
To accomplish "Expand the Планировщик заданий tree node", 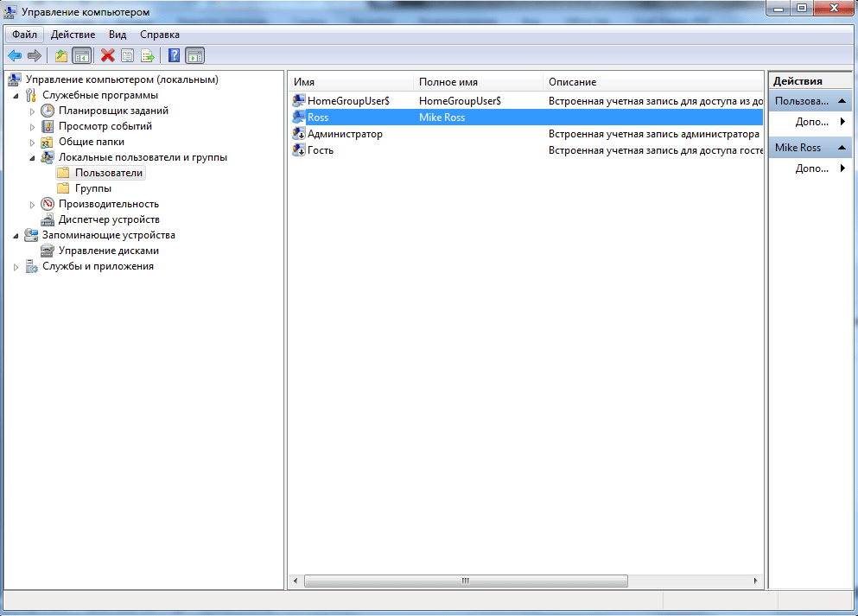I will (x=33, y=111).
